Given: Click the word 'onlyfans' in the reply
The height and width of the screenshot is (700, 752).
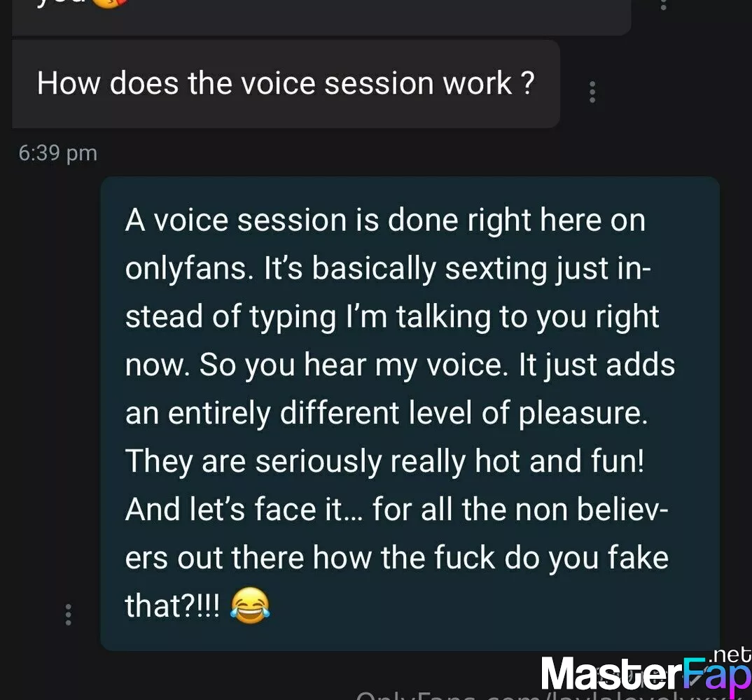Looking at the screenshot, I should [186, 269].
